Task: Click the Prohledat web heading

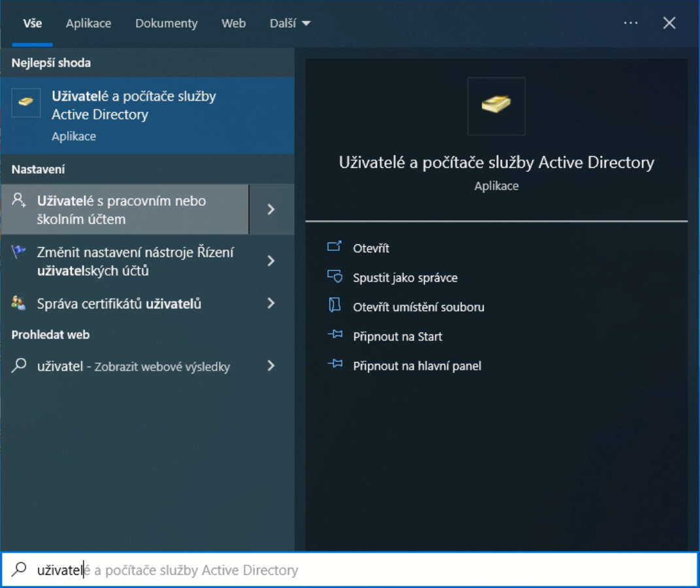Action: pyautogui.click(x=50, y=335)
